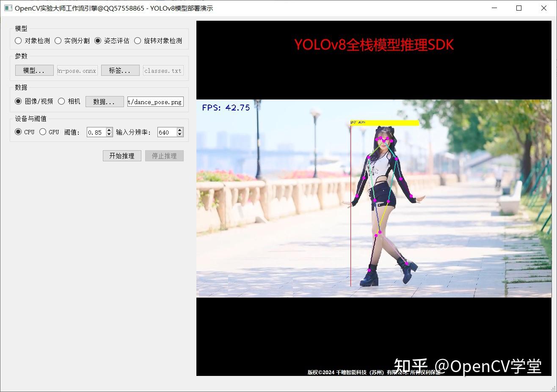Open the 模型... file chooser
Image resolution: width=557 pixels, height=392 pixels.
click(34, 70)
